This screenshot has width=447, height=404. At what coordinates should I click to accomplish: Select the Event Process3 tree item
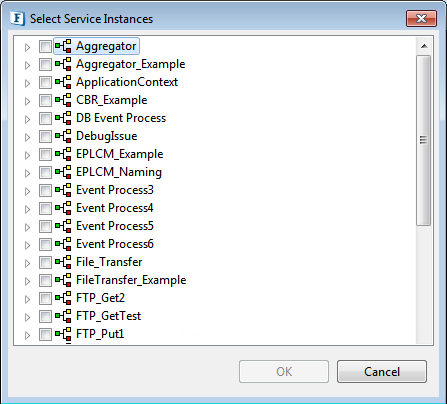click(x=115, y=190)
